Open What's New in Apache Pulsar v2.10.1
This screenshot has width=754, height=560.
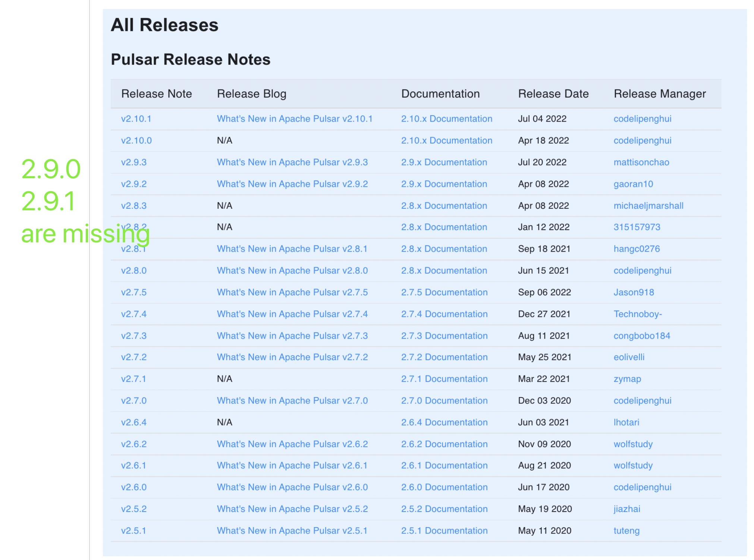pyautogui.click(x=295, y=119)
